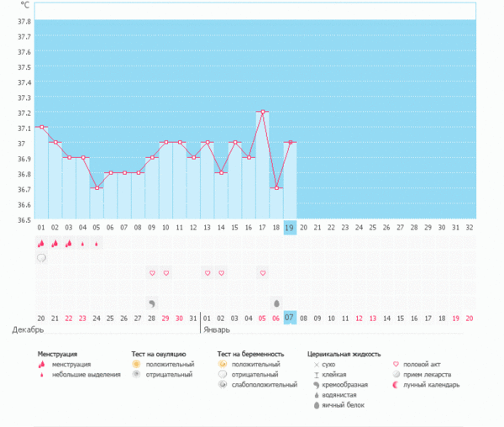Click the lunar calendar icon in the legend
This screenshot has width=504, height=427.
click(396, 385)
